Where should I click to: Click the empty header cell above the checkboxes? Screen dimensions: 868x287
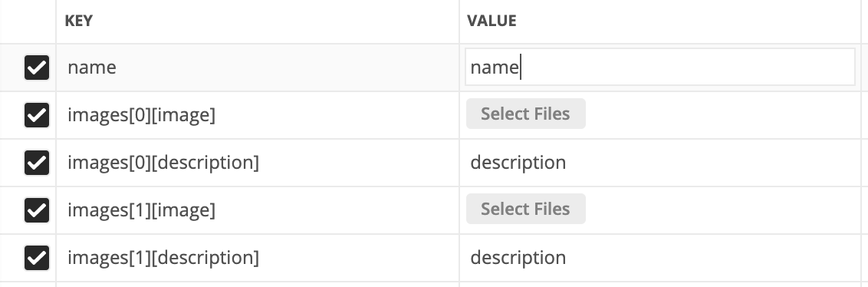click(x=28, y=21)
